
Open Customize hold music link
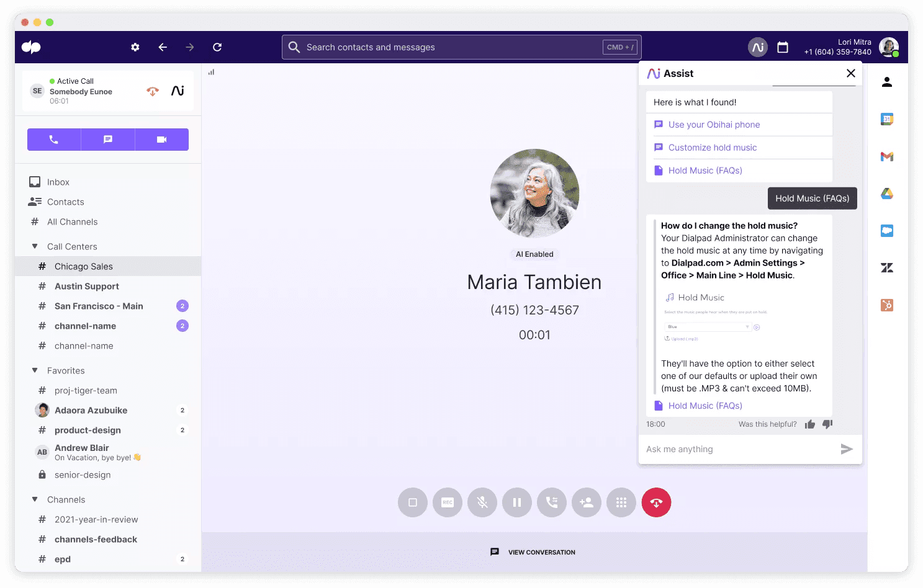click(x=713, y=148)
